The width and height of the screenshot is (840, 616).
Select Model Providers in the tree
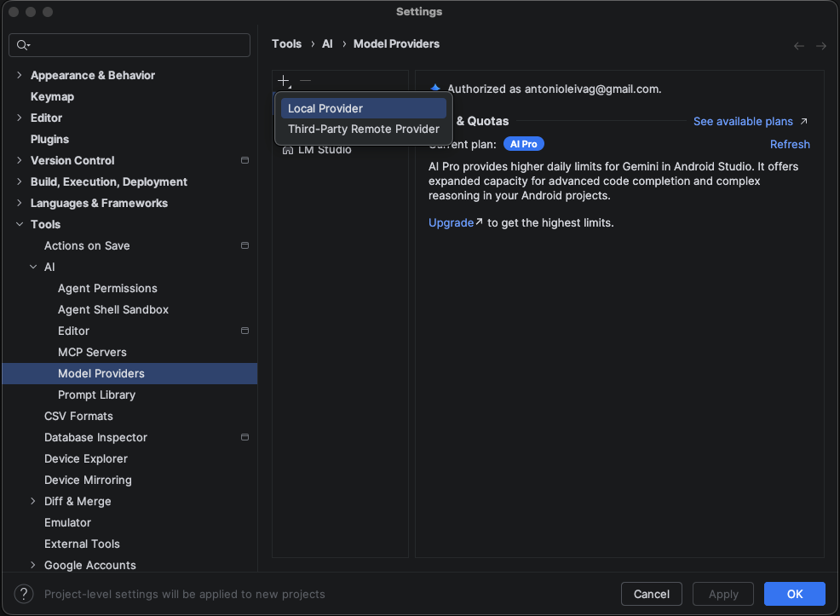[x=129, y=373]
